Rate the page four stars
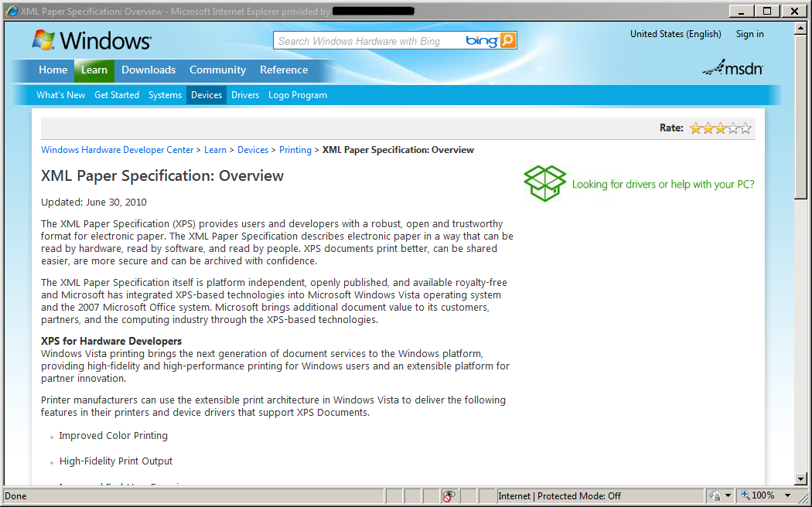Image resolution: width=812 pixels, height=507 pixels. [x=733, y=128]
